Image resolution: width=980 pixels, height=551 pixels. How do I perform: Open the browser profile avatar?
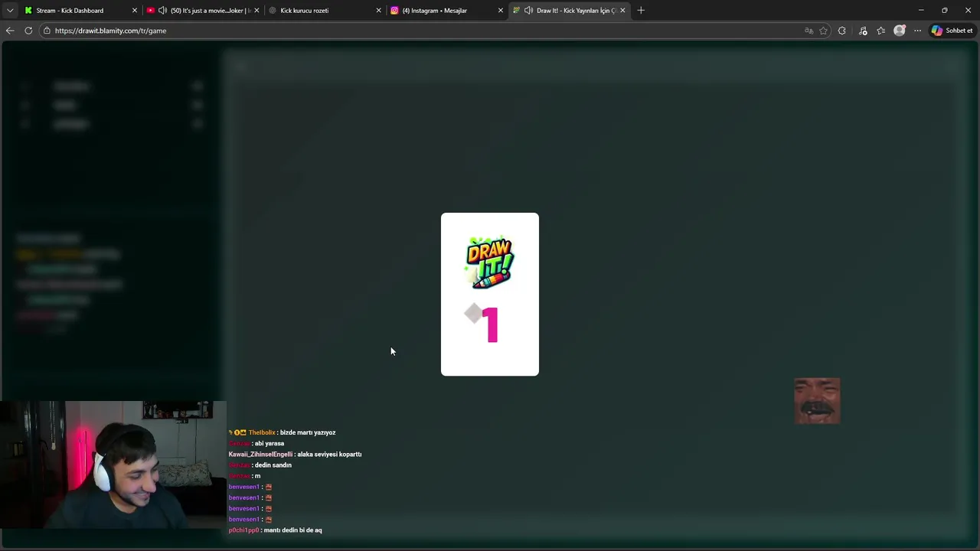coord(900,31)
